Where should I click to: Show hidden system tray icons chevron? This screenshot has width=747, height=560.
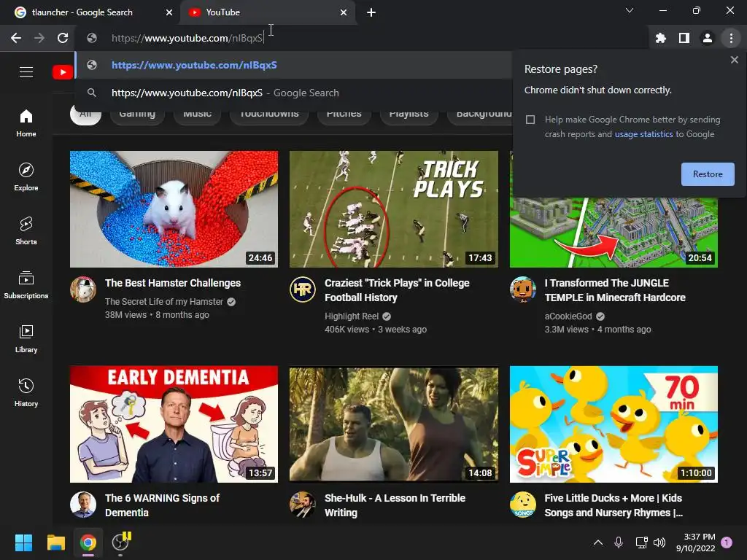(x=598, y=542)
